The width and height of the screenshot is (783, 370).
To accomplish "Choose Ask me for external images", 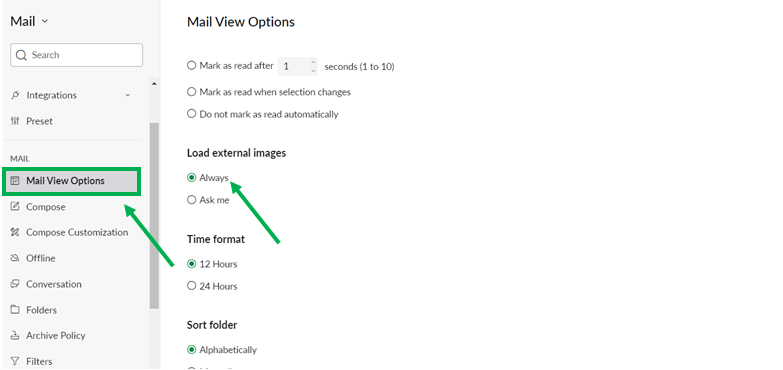I will click(x=191, y=200).
